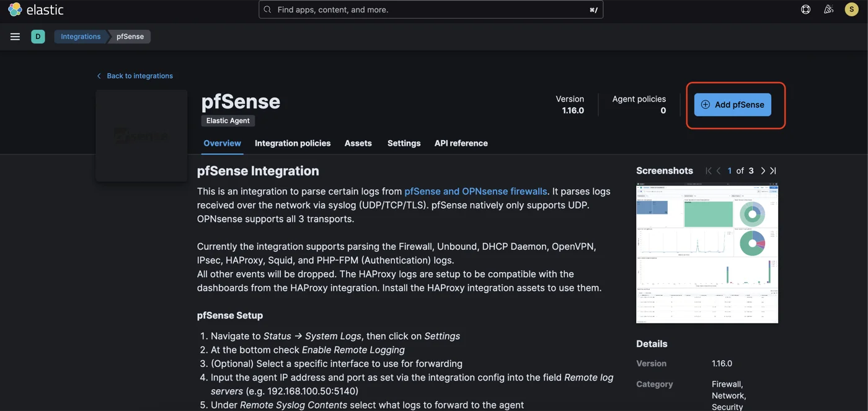This screenshot has height=411, width=868.
Task: Open the help menu icon
Action: pyautogui.click(x=805, y=9)
